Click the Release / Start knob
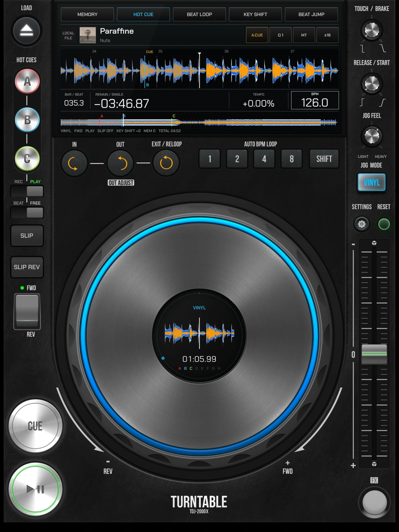 372,84
